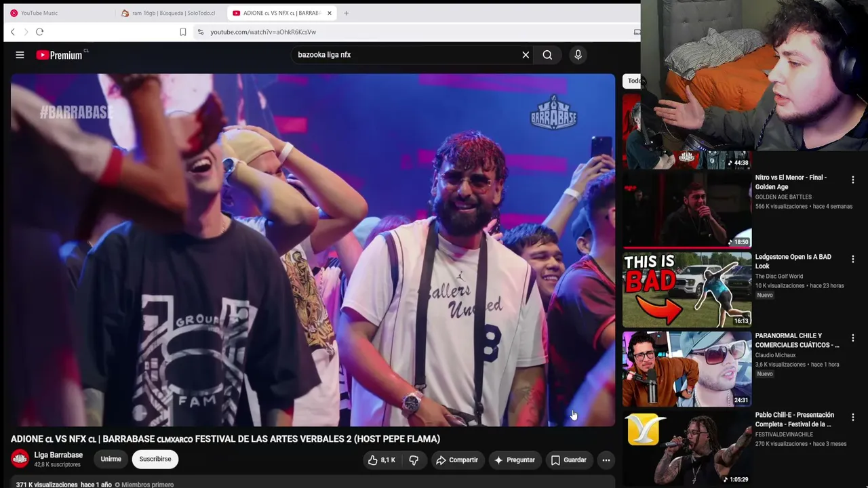Ask about the video with Preguntar
This screenshot has width=868, height=488.
point(514,460)
